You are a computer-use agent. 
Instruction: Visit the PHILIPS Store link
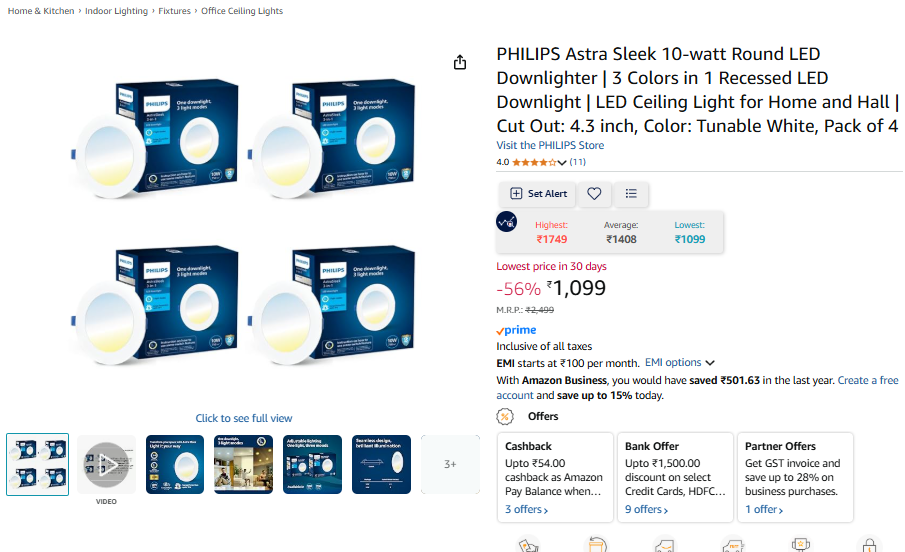pyautogui.click(x=550, y=146)
